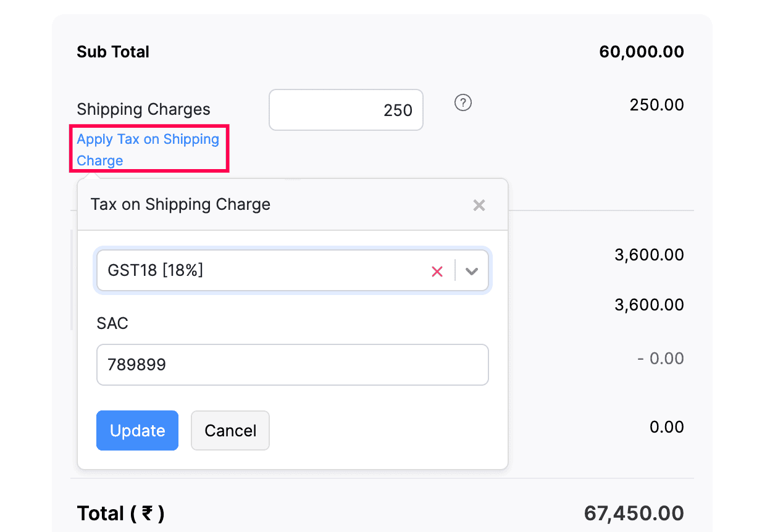Click the help icon beside shipping charges field
The image size is (762, 532).
point(463,103)
